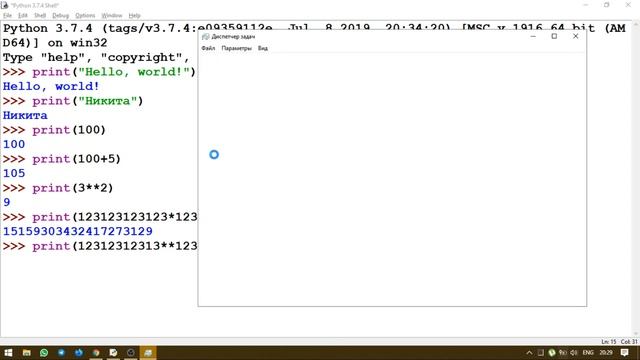Click the tray icon left of uTorrent
The height and width of the screenshot is (360, 640).
[x=540, y=353]
